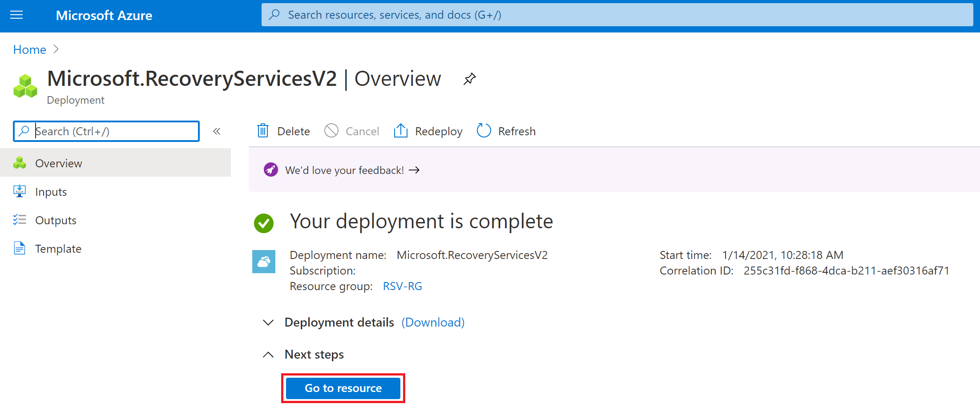
Task: Click the Refresh icon
Action: coord(484,130)
